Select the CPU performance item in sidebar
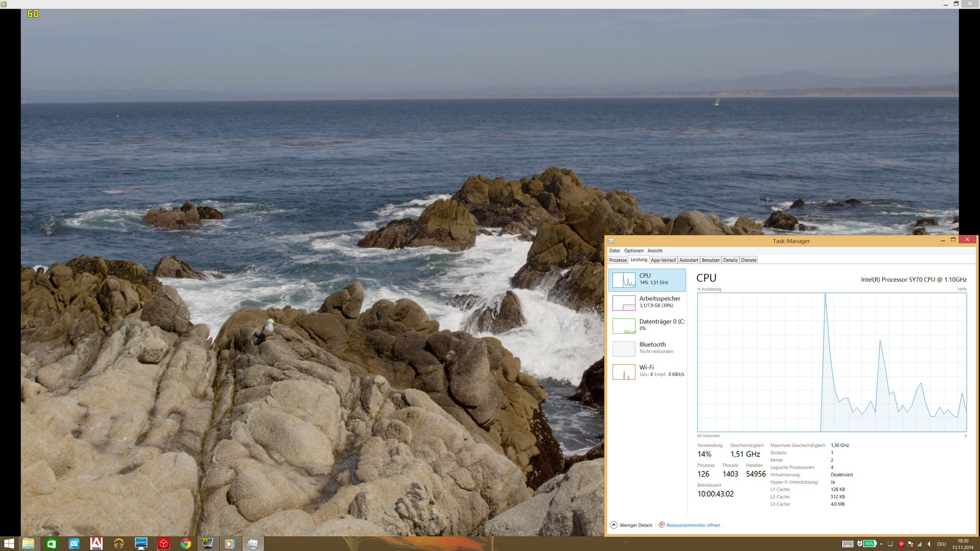Viewport: 980px width, 551px height. coord(647,280)
